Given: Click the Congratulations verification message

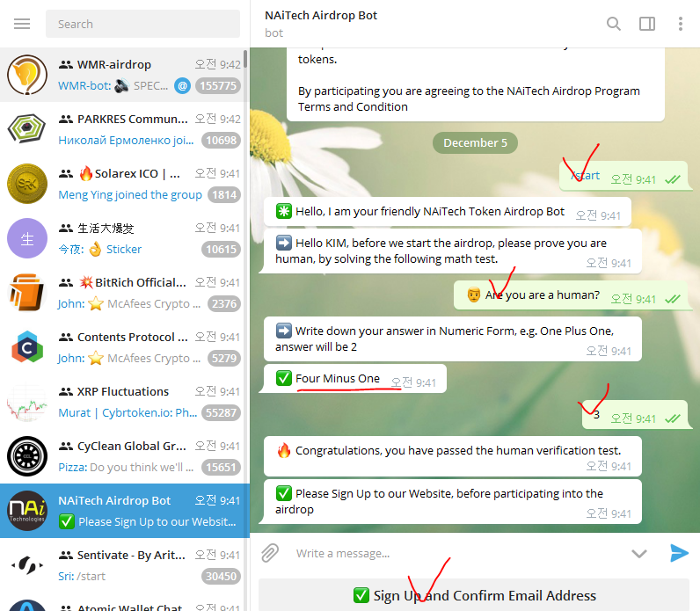Looking at the screenshot, I should coord(453,456).
